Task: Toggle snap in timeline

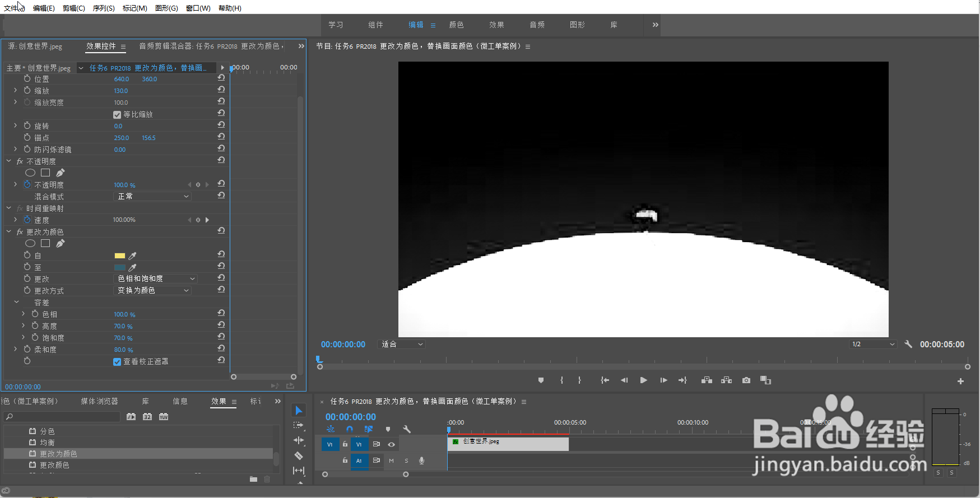Action: tap(350, 429)
